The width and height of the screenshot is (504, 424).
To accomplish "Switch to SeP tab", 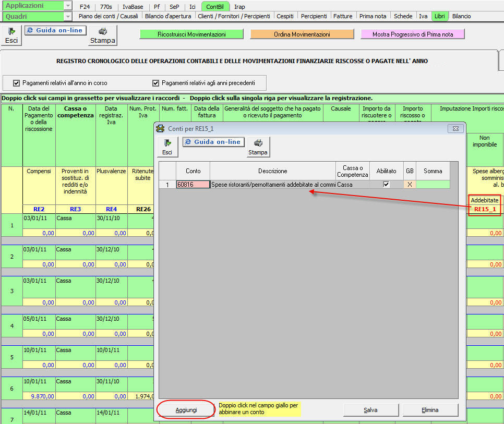I will click(x=174, y=7).
